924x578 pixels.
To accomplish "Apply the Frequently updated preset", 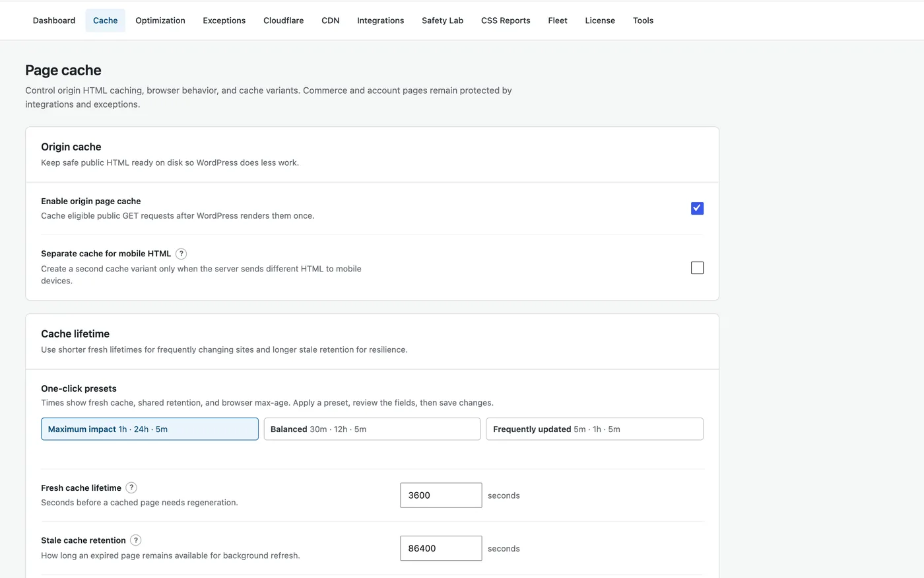I will [595, 429].
